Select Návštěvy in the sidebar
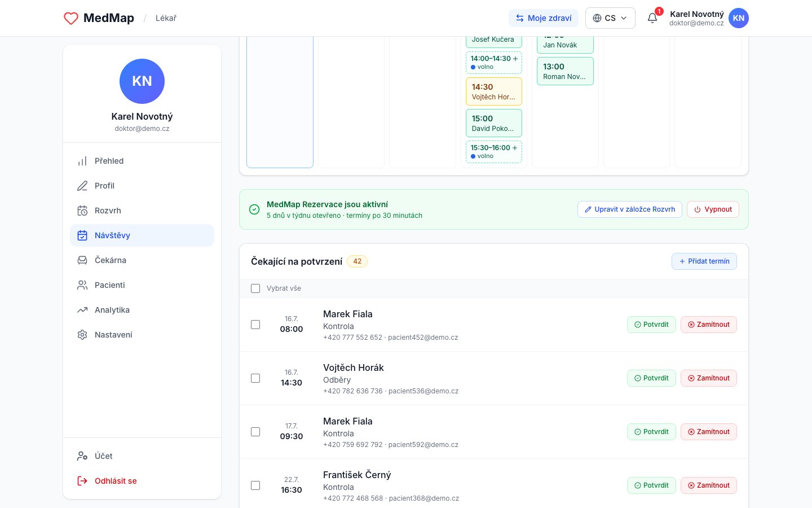 [x=142, y=235]
